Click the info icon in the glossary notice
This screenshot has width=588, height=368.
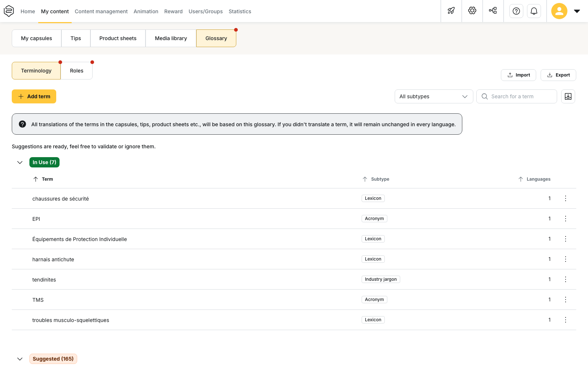22,124
